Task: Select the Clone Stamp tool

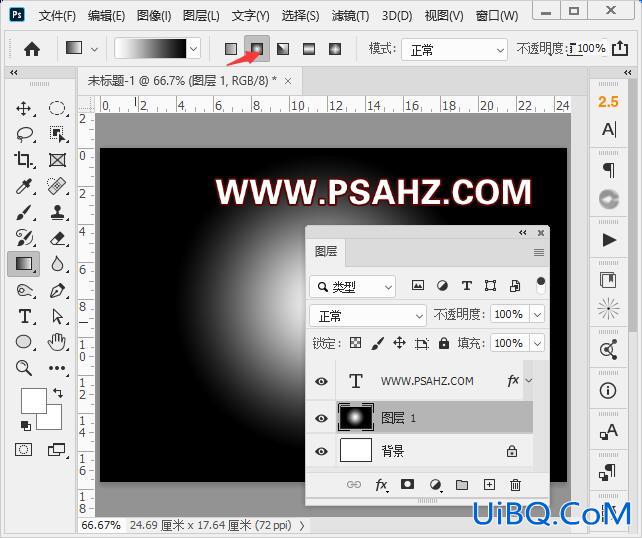Action: [x=57, y=212]
